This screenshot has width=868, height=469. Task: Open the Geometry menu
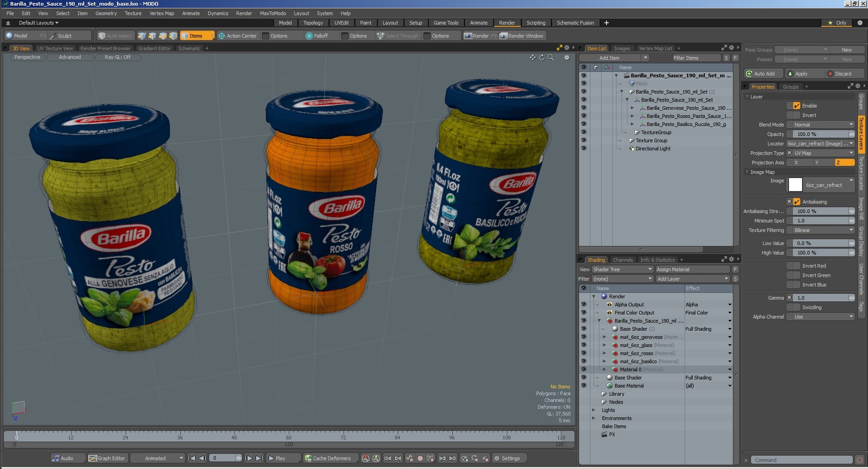coord(106,13)
